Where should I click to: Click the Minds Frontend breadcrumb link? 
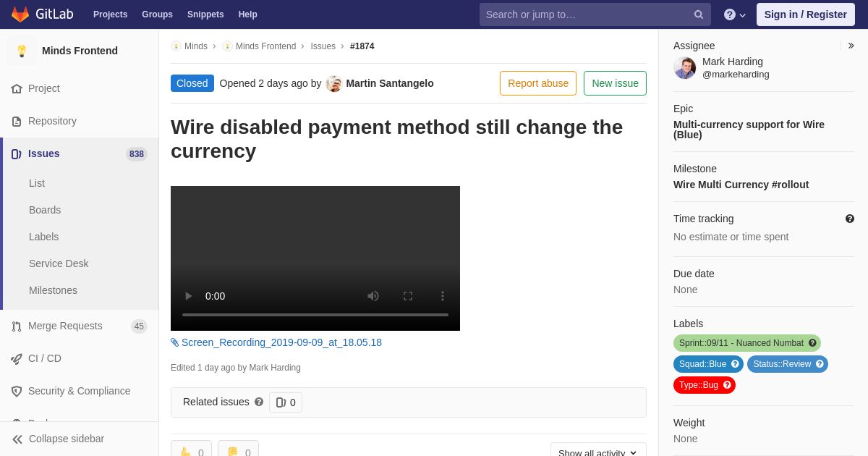[x=265, y=46]
